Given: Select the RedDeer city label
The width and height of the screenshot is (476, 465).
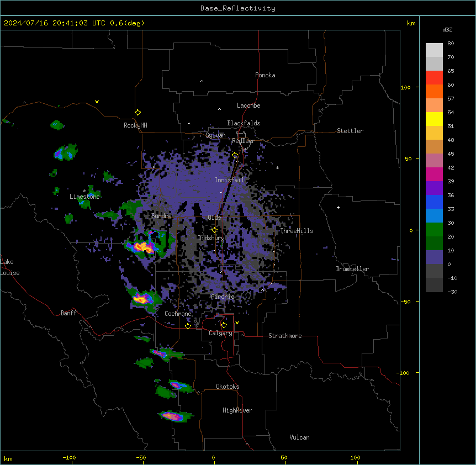Looking at the screenshot, I should point(243,141).
